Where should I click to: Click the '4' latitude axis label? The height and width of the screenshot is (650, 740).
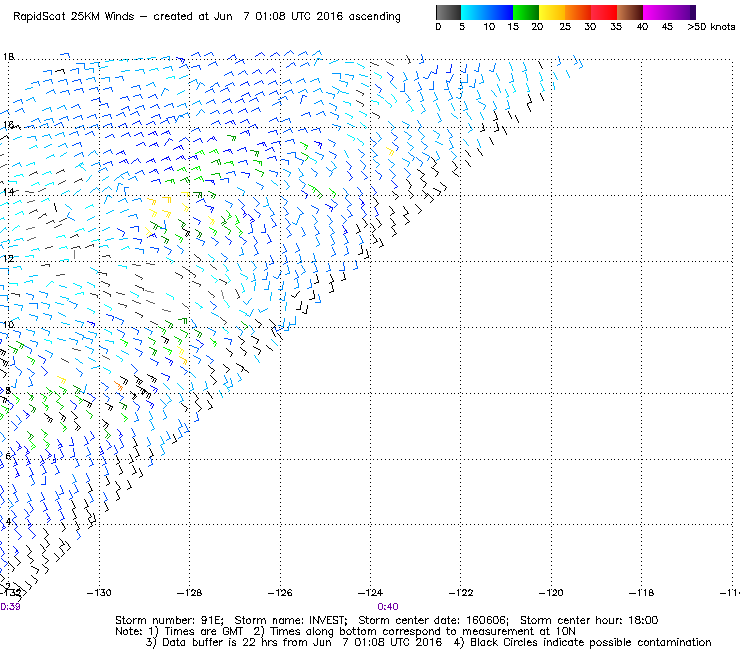coord(8,522)
